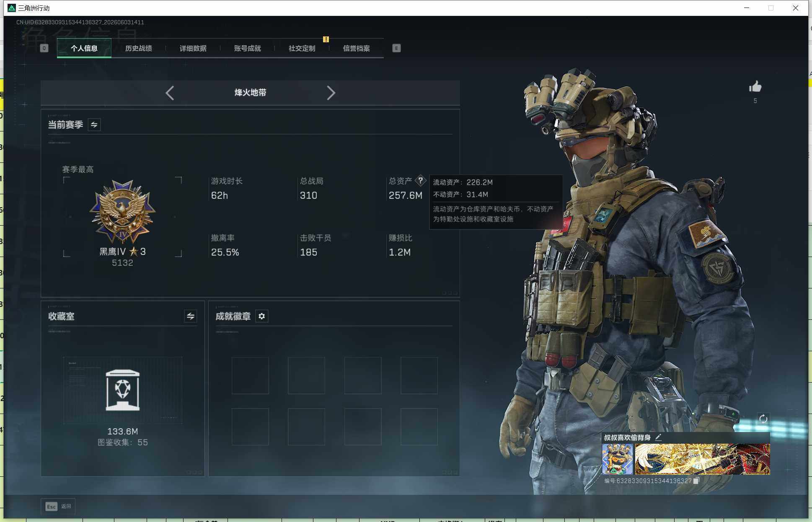Switch to the 历史战绩 tab

click(x=138, y=48)
